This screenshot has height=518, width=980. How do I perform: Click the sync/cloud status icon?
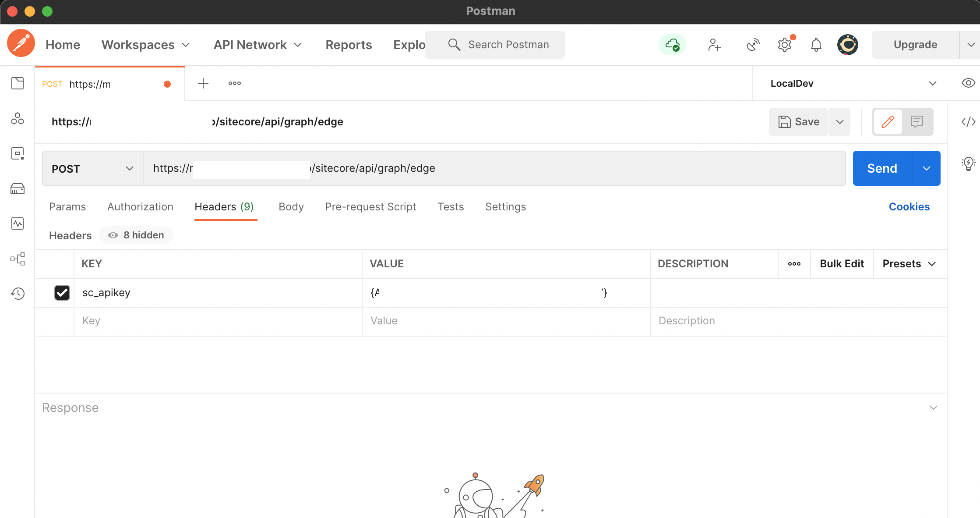click(x=673, y=44)
